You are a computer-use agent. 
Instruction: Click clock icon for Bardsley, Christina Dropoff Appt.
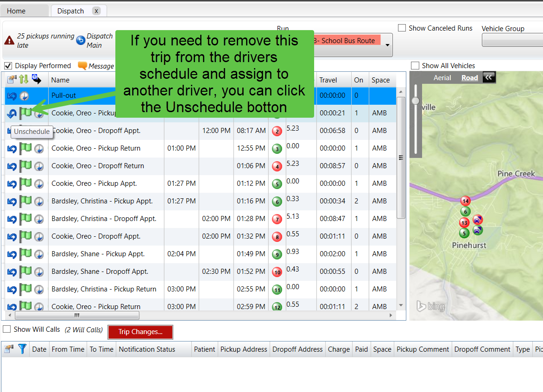tap(39, 219)
